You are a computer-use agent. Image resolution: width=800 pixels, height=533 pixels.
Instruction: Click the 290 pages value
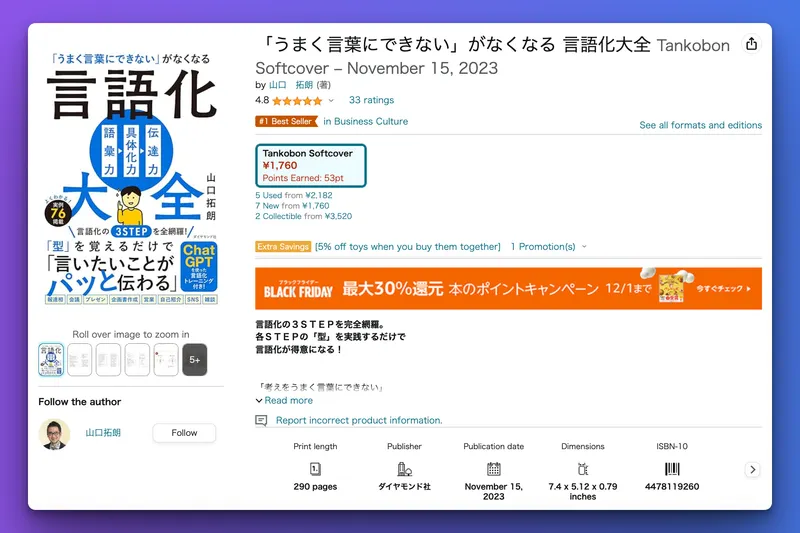[x=315, y=487]
